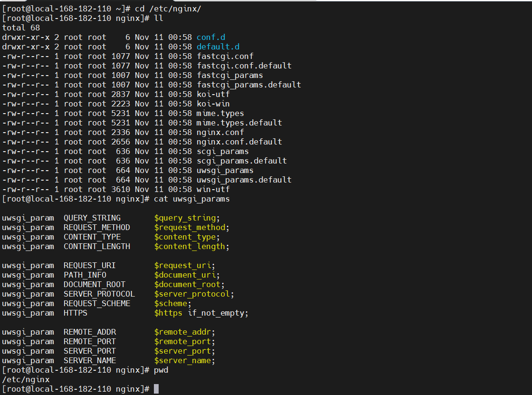The width and height of the screenshot is (532, 395).
Task: Click the 'cat uwsgi_params' command
Action: (x=192, y=199)
